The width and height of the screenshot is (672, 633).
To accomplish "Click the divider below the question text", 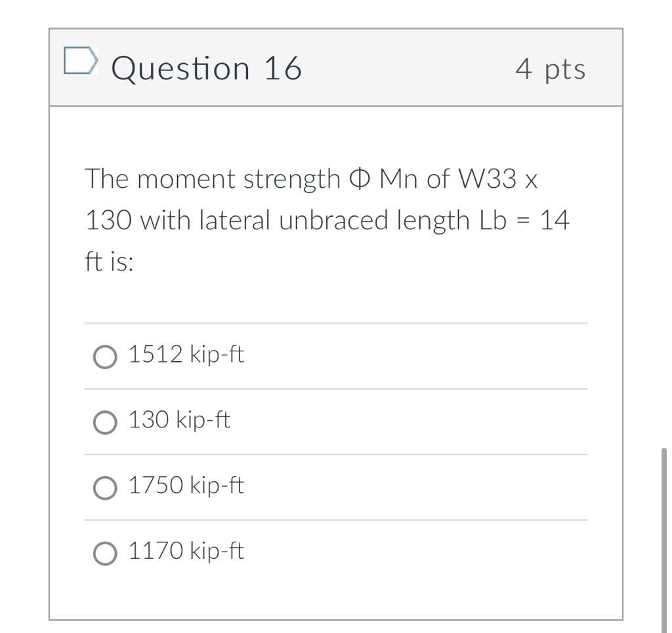I will pyautogui.click(x=335, y=322).
